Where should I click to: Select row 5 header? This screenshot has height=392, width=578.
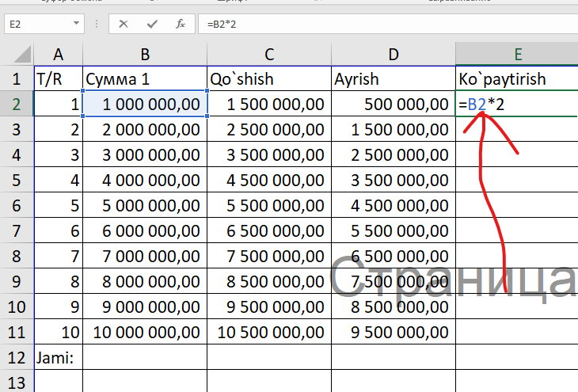(x=17, y=180)
